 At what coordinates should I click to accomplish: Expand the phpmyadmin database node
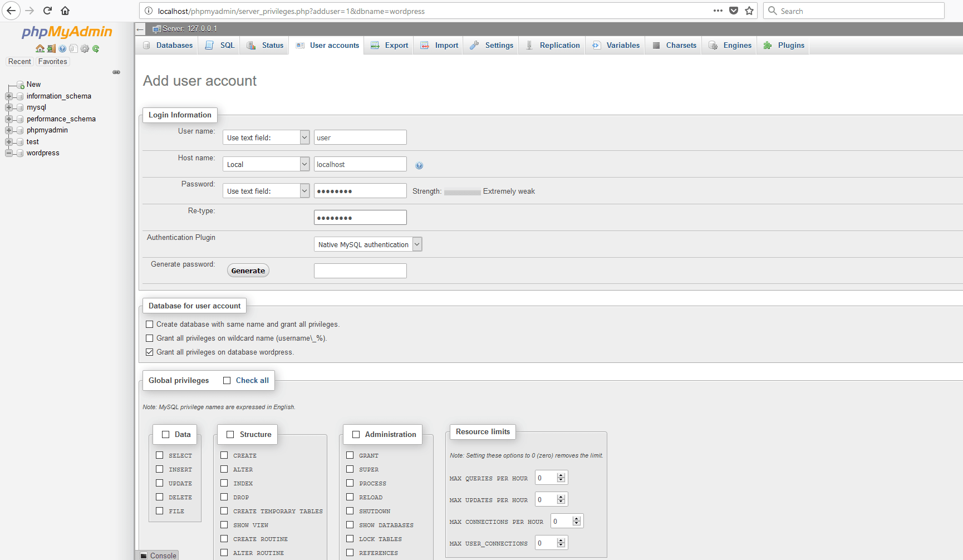[x=8, y=130]
